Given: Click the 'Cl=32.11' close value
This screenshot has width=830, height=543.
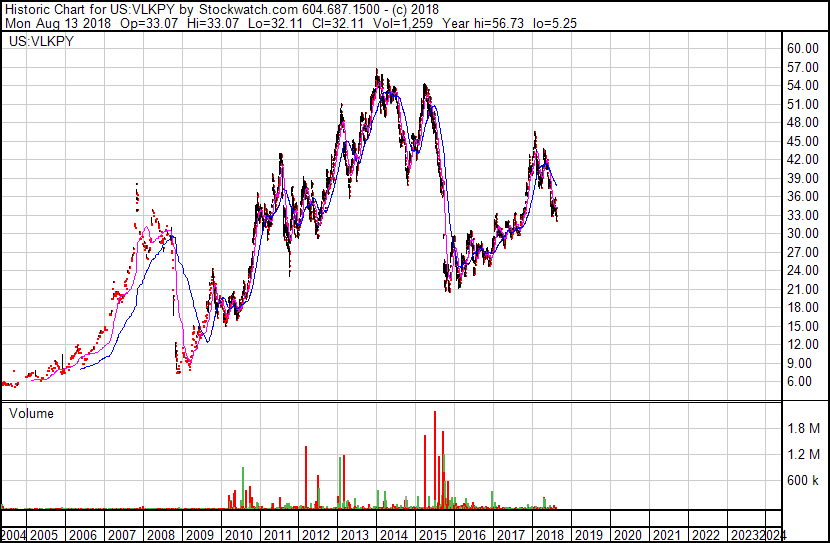Looking at the screenshot, I should (338, 23).
